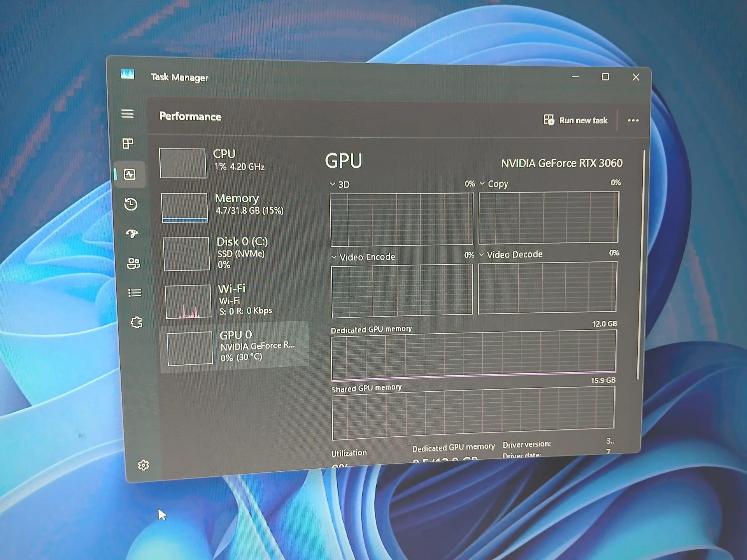Click the 3D engine usage graph
Image resolution: width=747 pixels, height=560 pixels.
(x=402, y=220)
